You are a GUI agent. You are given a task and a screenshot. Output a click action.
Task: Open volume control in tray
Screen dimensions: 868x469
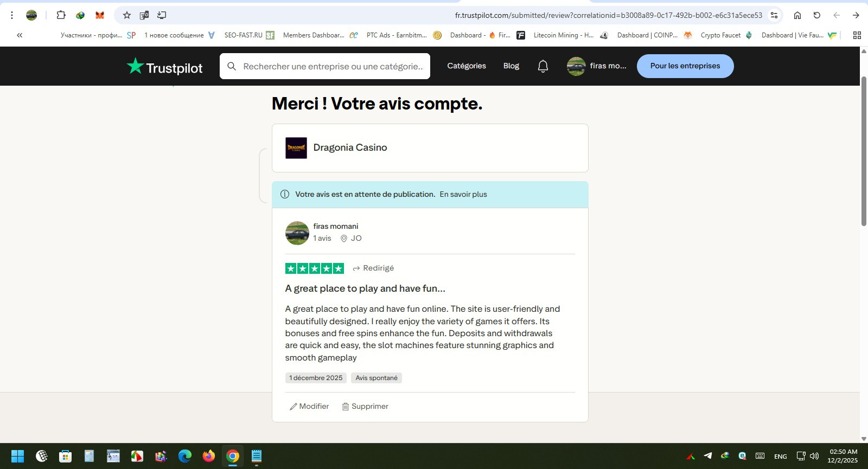click(x=814, y=456)
